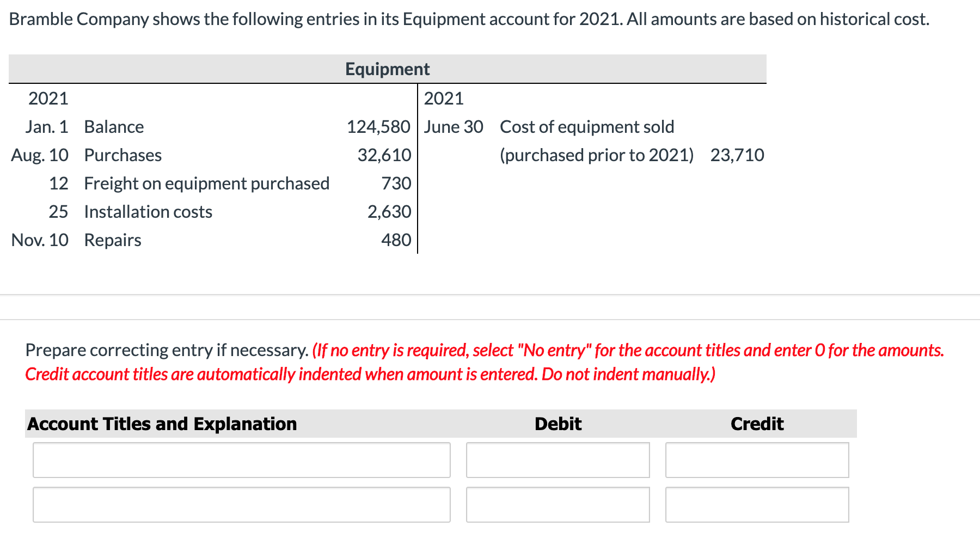The width and height of the screenshot is (980, 539).
Task: Click the Installation costs amount 2,630
Action: click(389, 212)
